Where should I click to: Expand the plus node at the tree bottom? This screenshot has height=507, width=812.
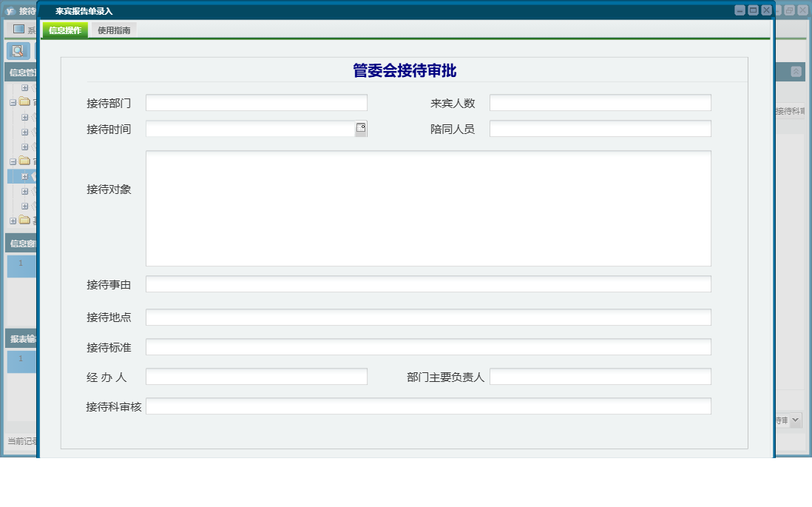click(12, 219)
